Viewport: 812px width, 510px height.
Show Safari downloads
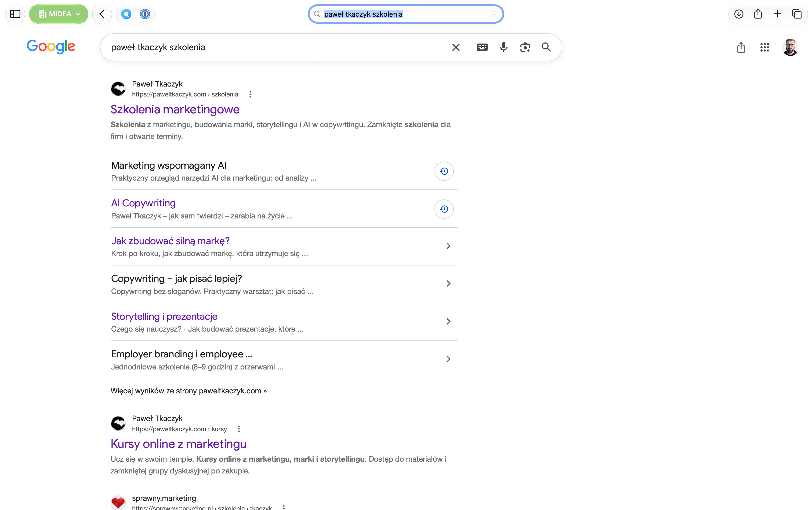pos(739,14)
